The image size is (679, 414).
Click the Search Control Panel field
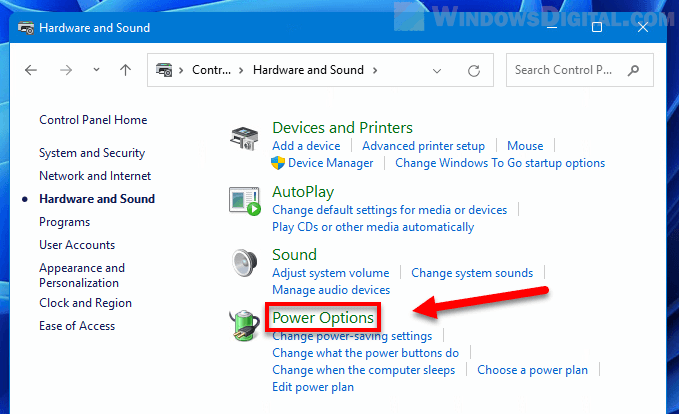[579, 70]
